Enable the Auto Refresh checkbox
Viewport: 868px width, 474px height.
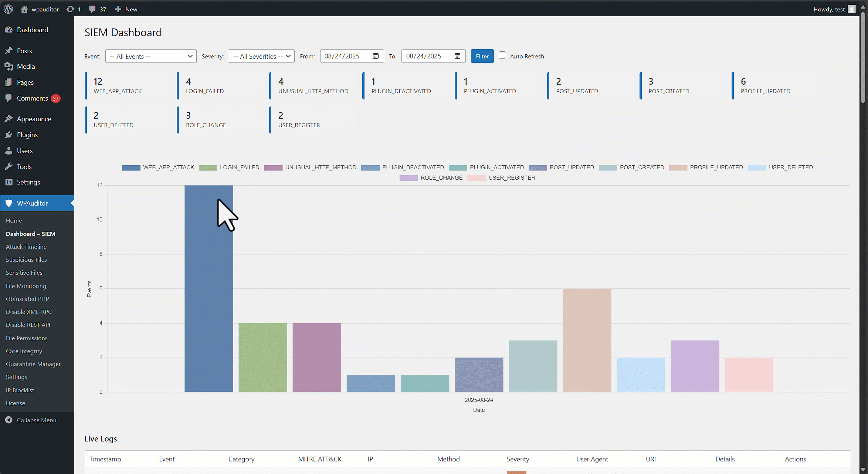[502, 55]
